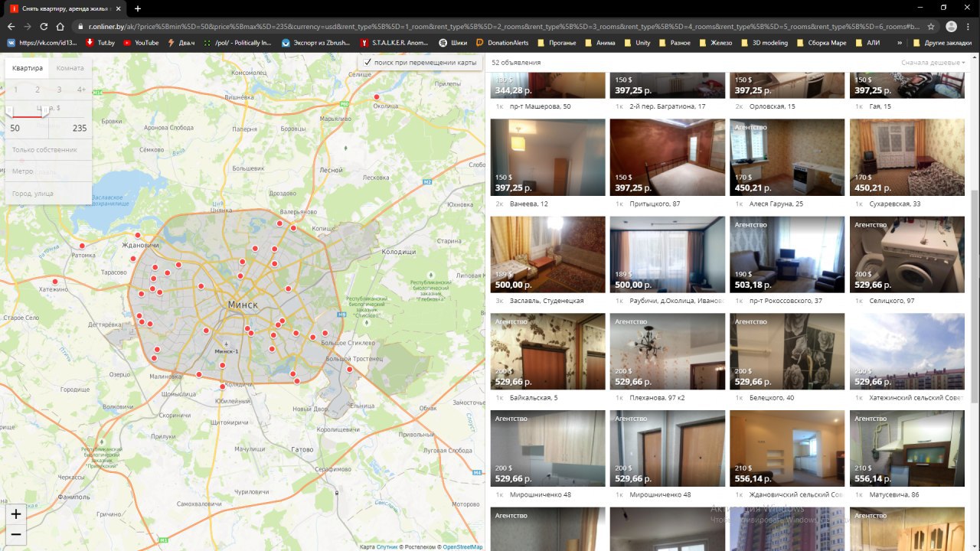Open the VK bookmark
The width and height of the screenshot is (980, 551).
42,43
